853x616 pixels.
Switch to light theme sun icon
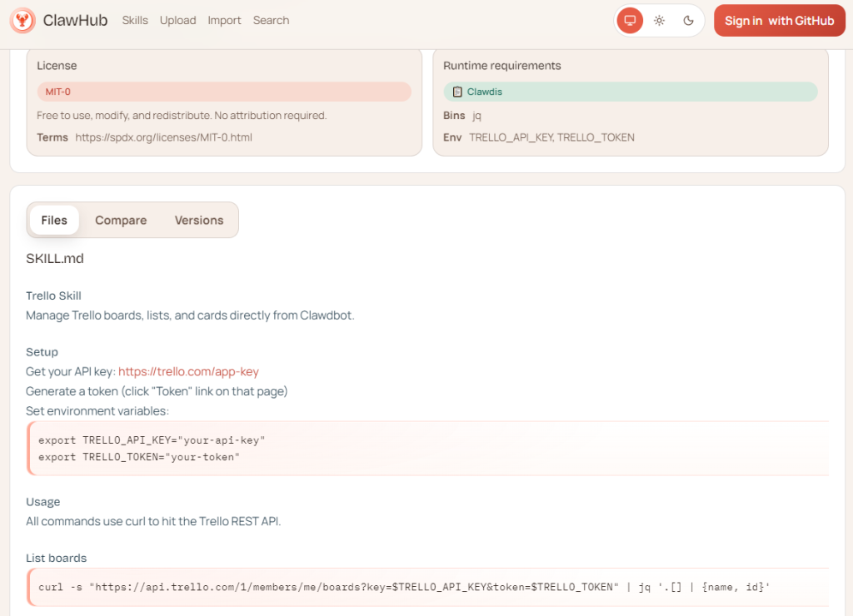click(659, 21)
